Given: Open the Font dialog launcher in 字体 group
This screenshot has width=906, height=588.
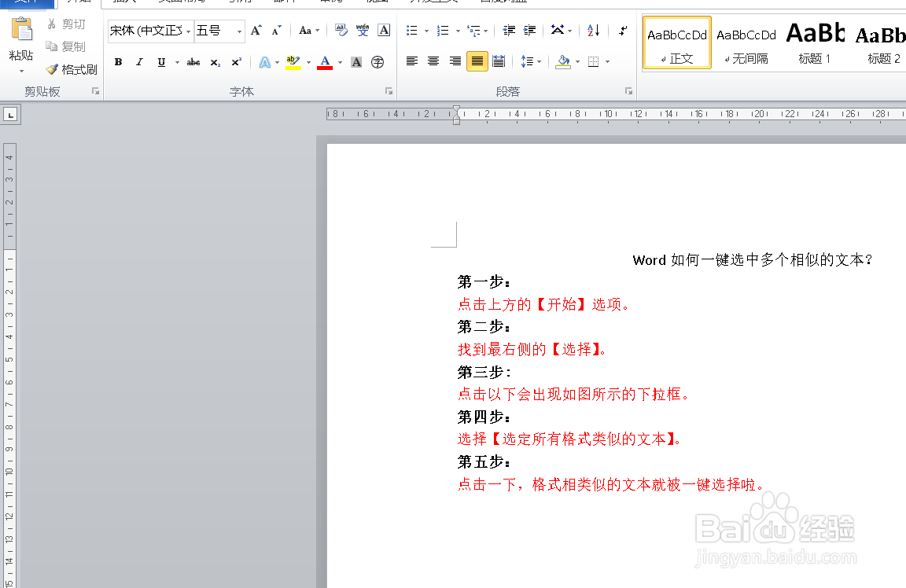Looking at the screenshot, I should point(389,90).
